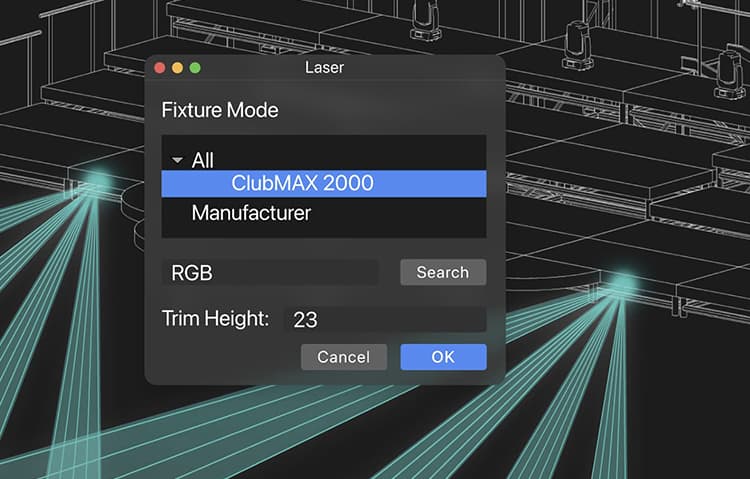Click the Trim Height label
The image size is (750, 479).
[x=215, y=319]
